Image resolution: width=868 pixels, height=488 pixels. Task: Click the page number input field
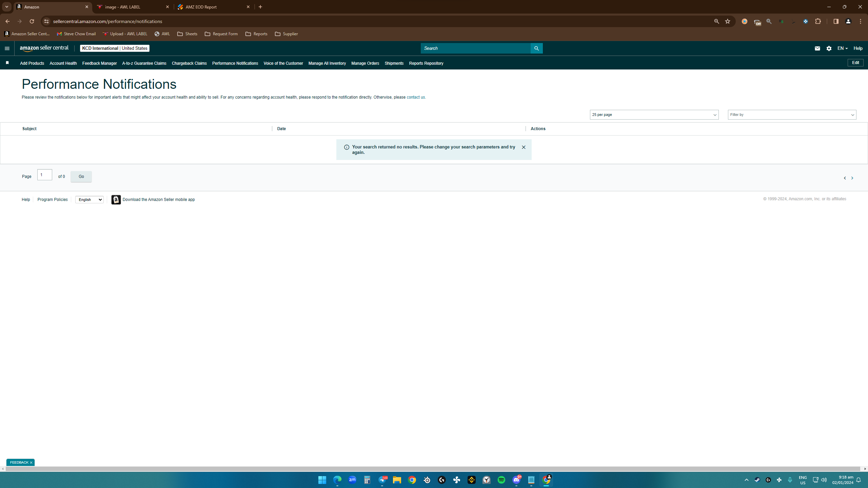(x=45, y=175)
